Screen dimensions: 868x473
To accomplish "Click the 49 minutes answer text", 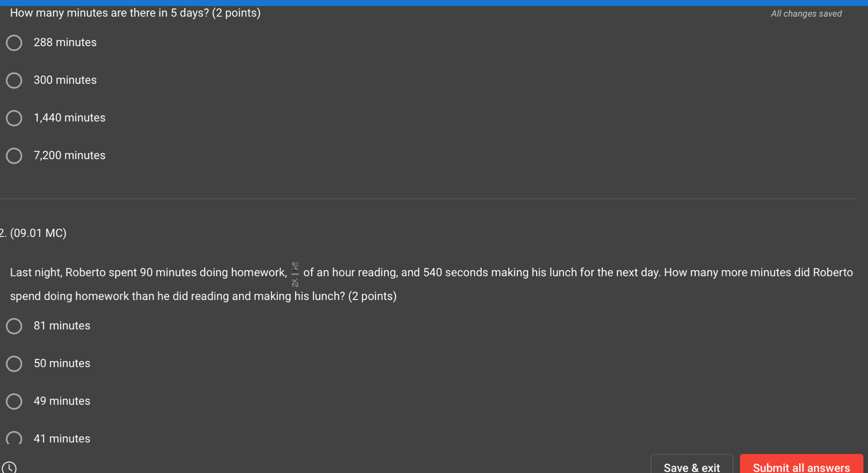I will click(62, 401).
